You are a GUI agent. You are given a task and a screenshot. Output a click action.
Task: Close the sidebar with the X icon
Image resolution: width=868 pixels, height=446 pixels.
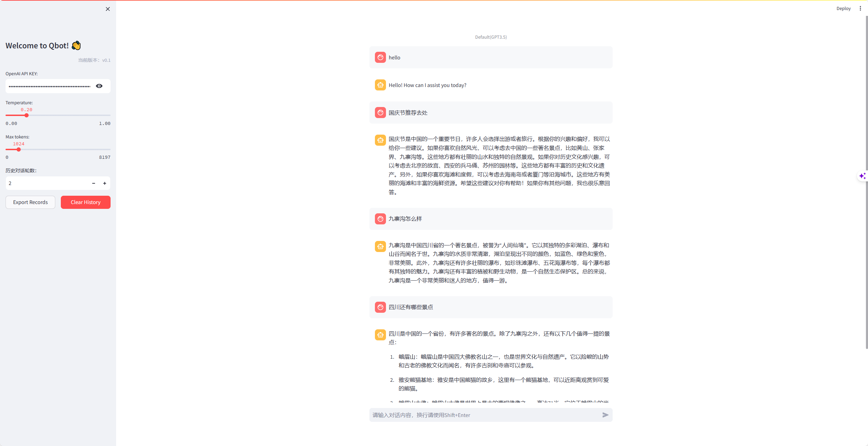pyautogui.click(x=108, y=9)
